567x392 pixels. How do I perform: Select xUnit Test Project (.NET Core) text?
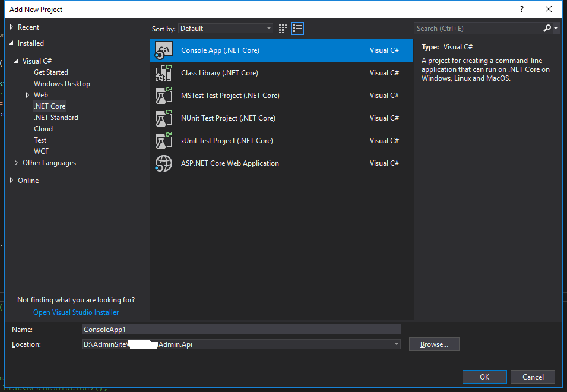tap(227, 141)
